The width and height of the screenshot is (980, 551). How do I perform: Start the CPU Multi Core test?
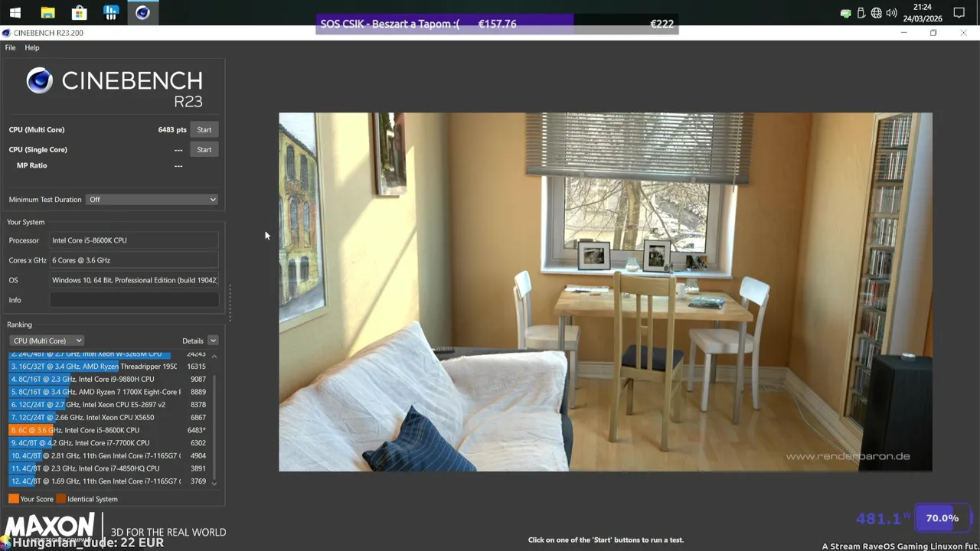point(204,129)
